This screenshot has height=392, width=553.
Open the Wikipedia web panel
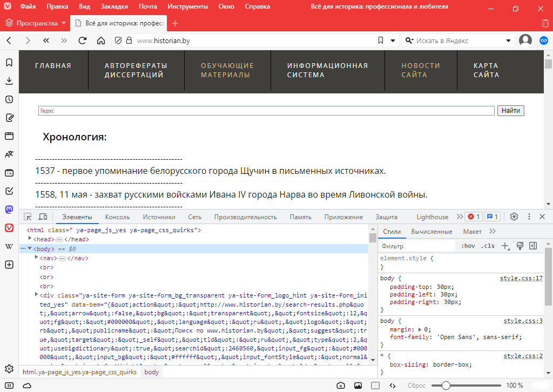coord(9,246)
